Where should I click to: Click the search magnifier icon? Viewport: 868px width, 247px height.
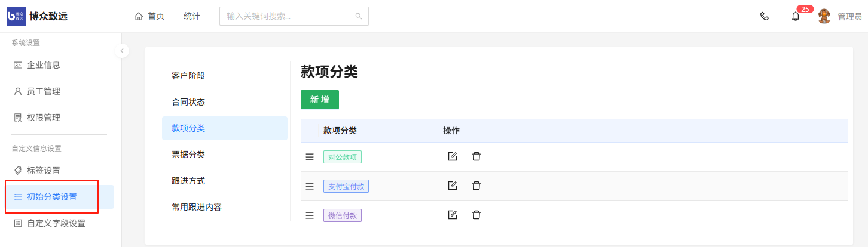[x=359, y=16]
